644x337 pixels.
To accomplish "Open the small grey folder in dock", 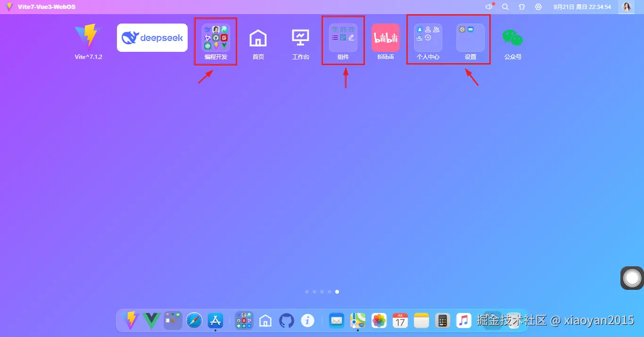I will (173, 321).
